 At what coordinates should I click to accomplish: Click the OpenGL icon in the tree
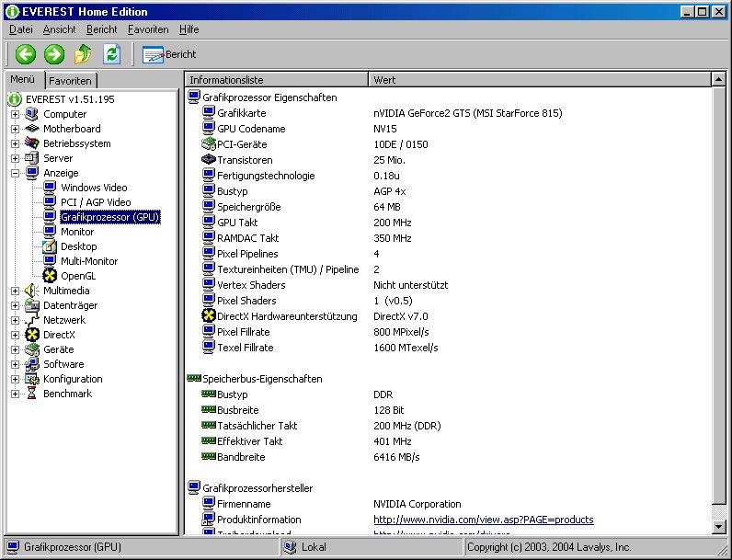tap(50, 276)
